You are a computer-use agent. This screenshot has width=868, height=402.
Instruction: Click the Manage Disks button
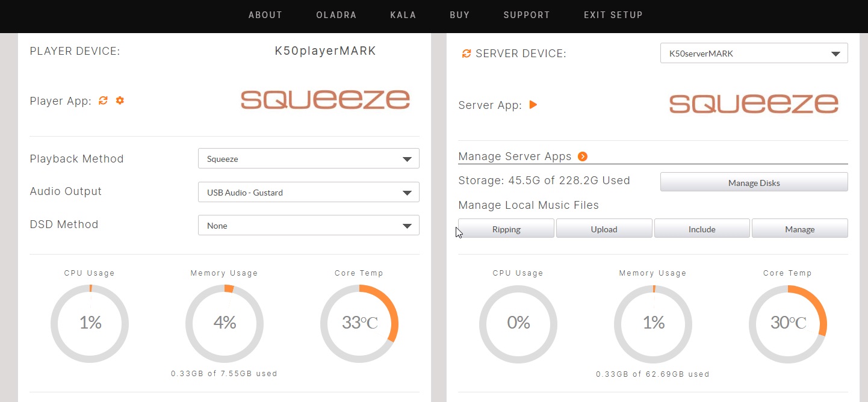click(754, 182)
